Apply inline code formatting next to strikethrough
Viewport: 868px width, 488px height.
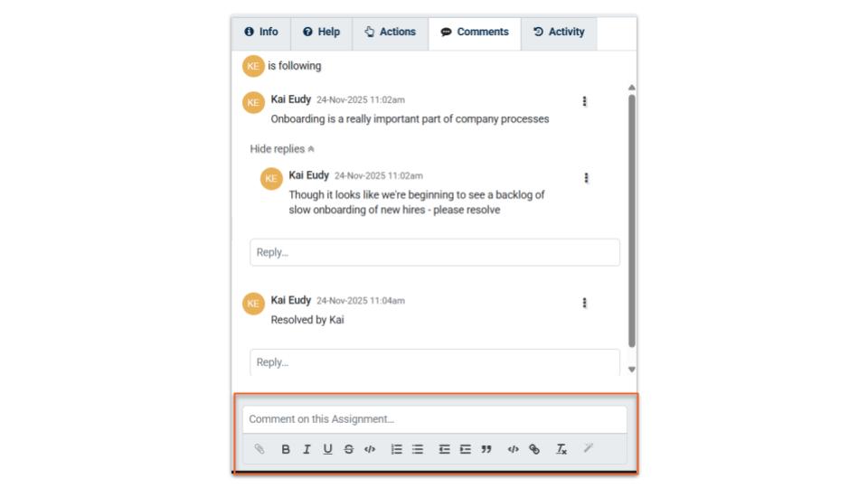tap(370, 449)
